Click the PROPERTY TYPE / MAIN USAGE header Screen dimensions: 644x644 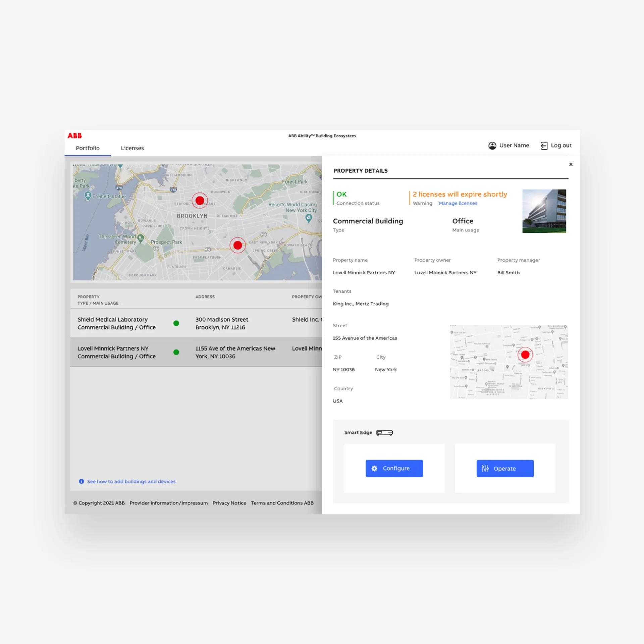pos(98,300)
